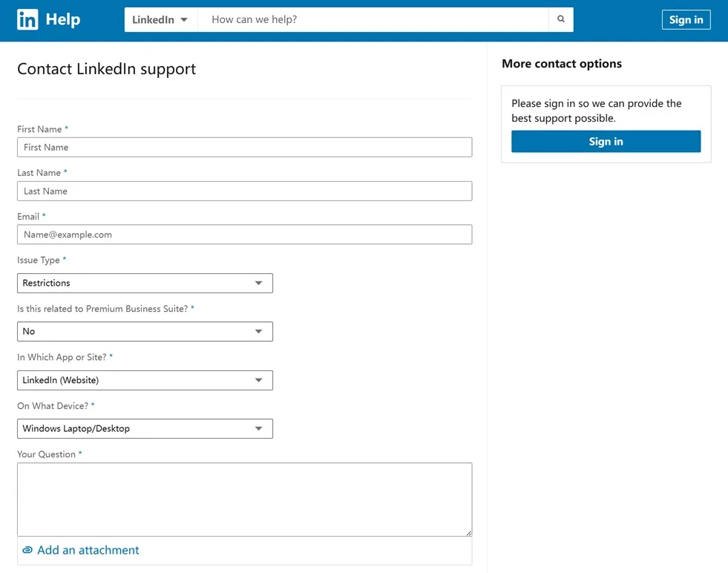Click the In Which App or Site label
The image size is (728, 573).
pos(62,357)
